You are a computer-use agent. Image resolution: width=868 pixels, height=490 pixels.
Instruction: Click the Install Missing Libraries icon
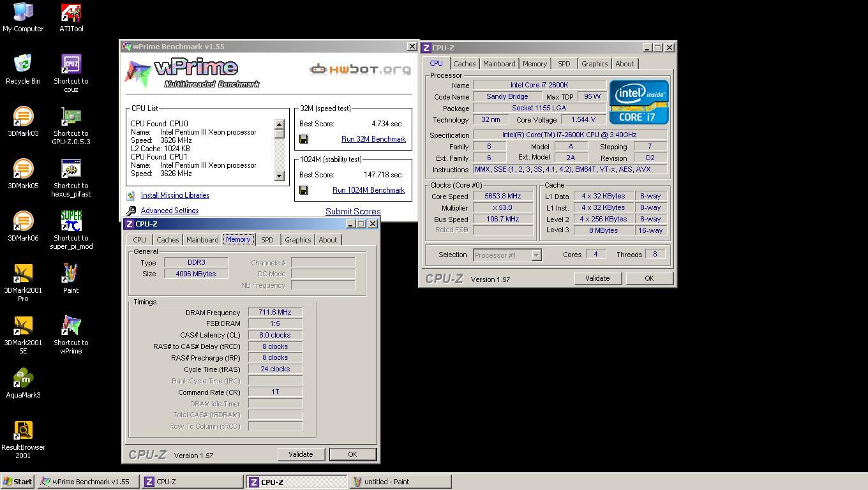point(131,195)
